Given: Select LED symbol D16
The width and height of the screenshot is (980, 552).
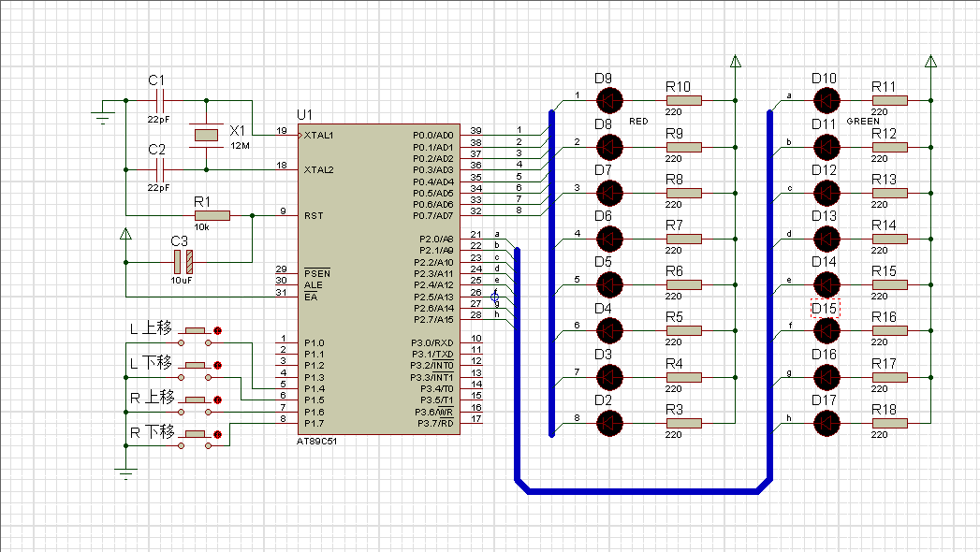Looking at the screenshot, I should pos(826,377).
